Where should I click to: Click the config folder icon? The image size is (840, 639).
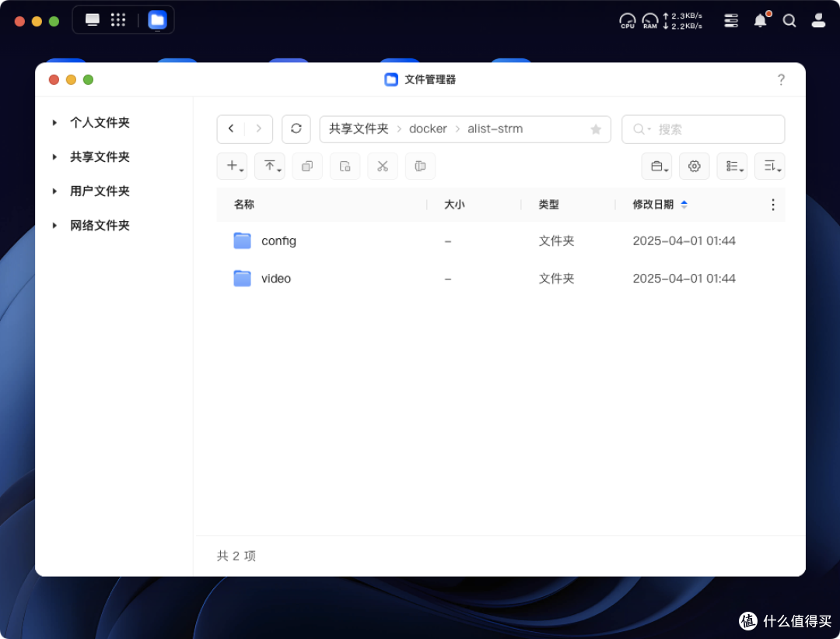[x=242, y=241]
